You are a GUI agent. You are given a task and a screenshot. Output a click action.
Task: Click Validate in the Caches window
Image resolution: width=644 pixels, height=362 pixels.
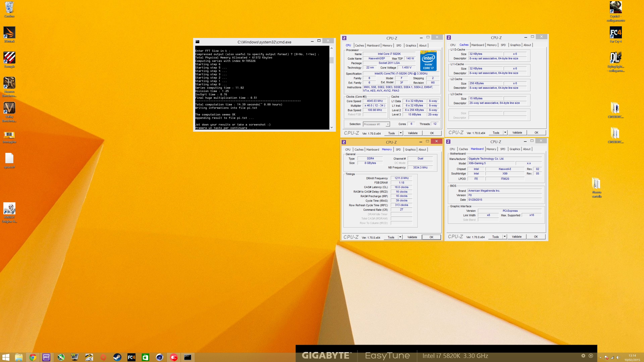[517, 132]
